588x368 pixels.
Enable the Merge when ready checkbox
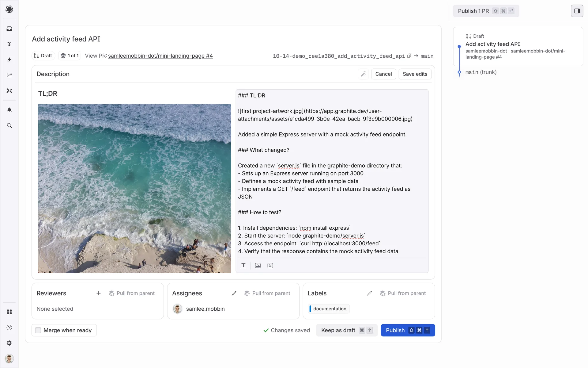pos(38,330)
